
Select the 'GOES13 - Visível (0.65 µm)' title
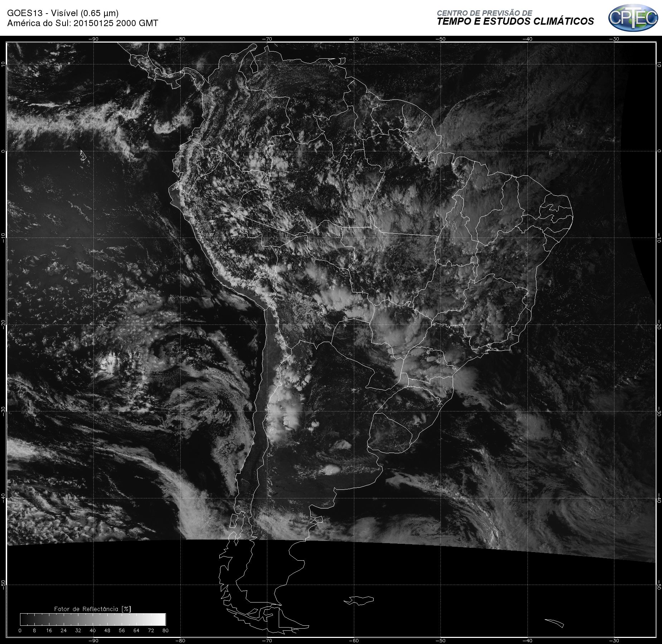click(x=63, y=13)
